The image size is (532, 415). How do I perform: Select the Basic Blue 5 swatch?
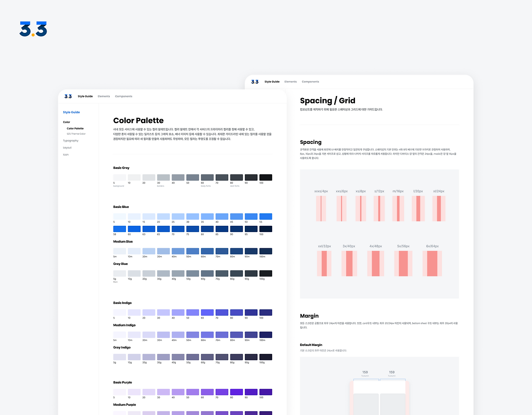120,217
